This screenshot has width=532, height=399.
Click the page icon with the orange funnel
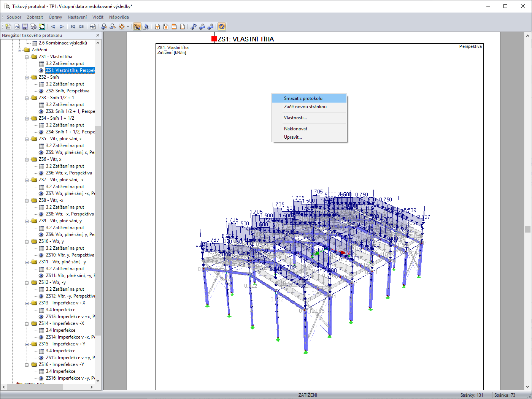[x=157, y=27]
